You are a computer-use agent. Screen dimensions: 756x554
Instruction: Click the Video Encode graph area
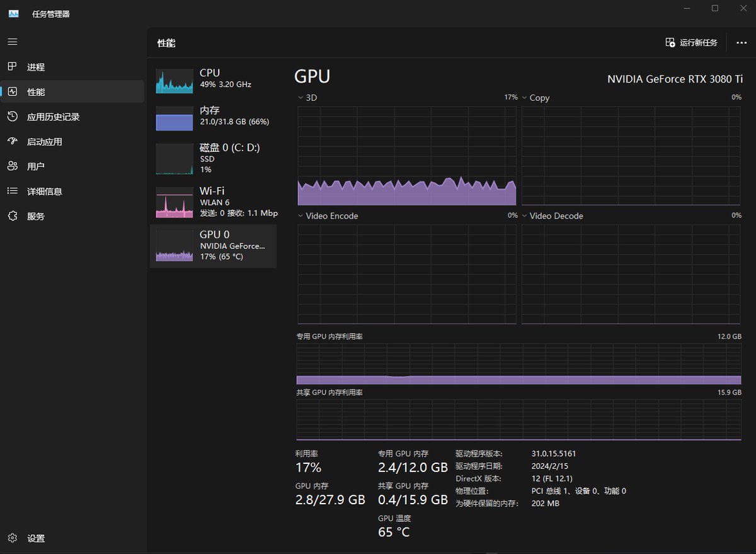(x=407, y=274)
